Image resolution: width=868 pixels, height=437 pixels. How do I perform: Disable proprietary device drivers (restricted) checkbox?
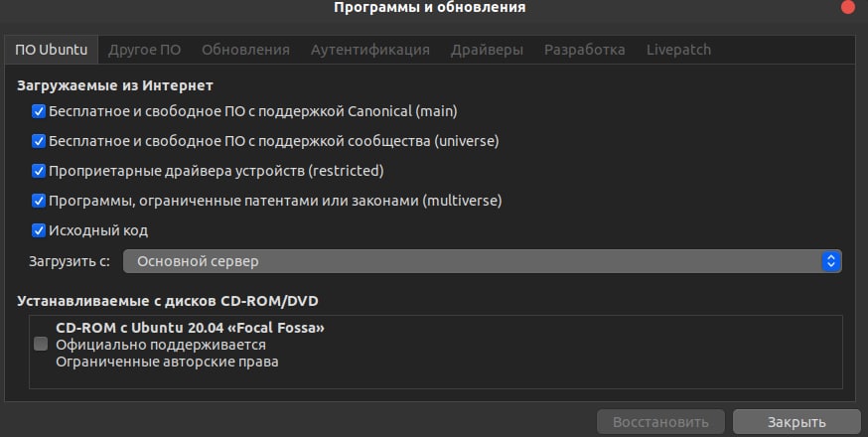[x=40, y=171]
